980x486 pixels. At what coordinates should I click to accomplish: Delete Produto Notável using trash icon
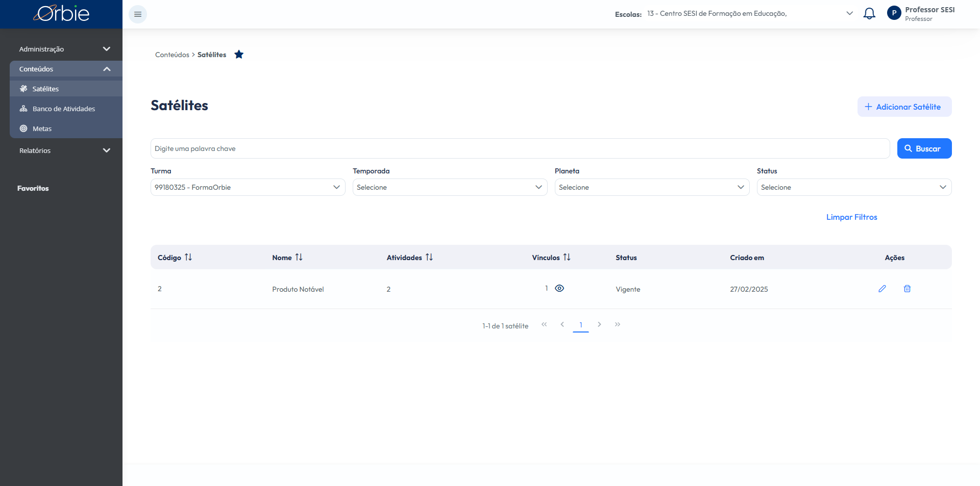pyautogui.click(x=907, y=289)
